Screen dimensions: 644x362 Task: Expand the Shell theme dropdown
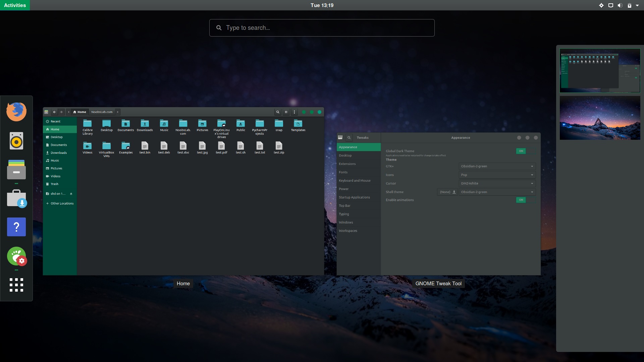click(x=497, y=192)
